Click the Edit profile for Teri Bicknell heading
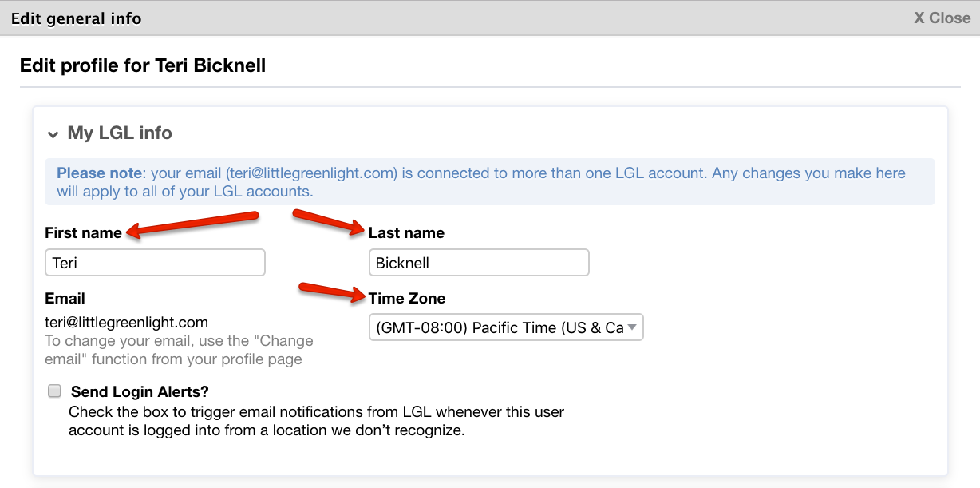The image size is (980, 488). [x=143, y=65]
